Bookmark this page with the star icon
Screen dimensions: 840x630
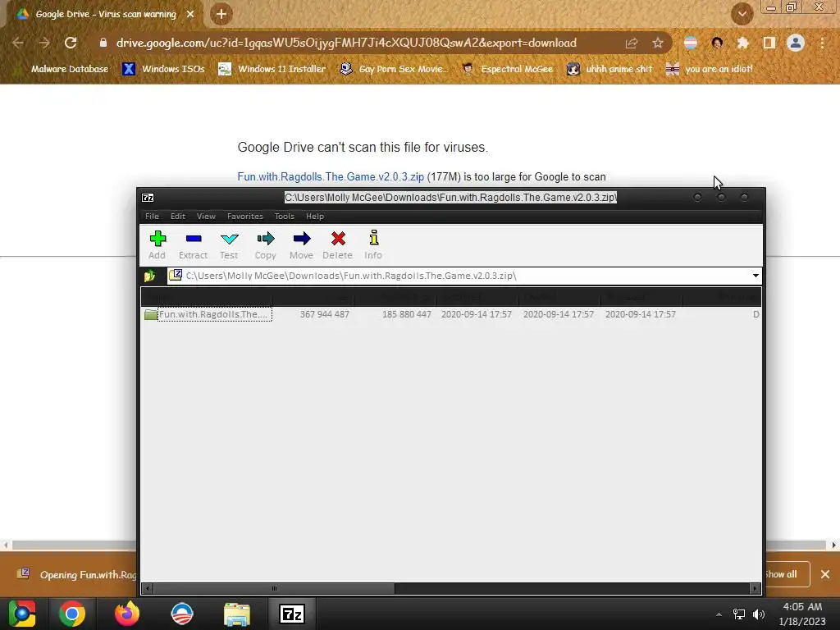click(658, 43)
